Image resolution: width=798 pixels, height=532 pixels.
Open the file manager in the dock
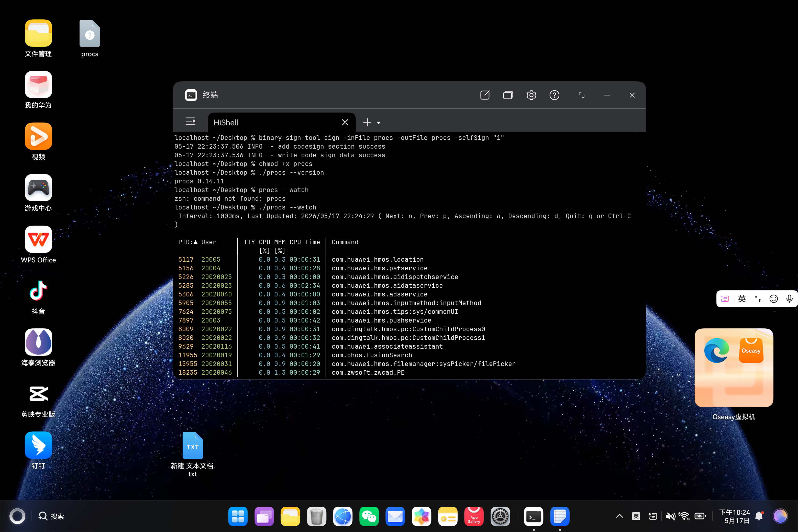[x=290, y=516]
